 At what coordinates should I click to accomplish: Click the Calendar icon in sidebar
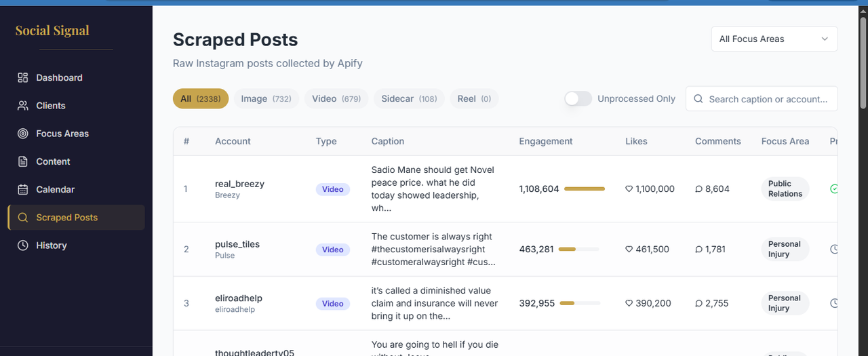pyautogui.click(x=23, y=189)
